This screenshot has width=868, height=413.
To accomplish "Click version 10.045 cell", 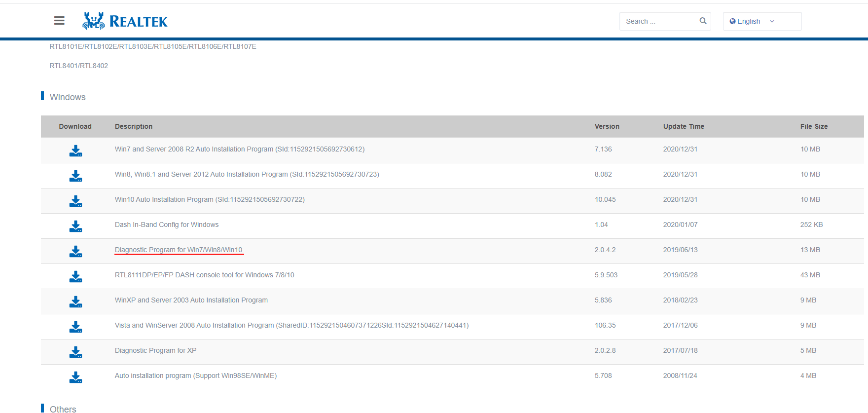I will click(605, 199).
